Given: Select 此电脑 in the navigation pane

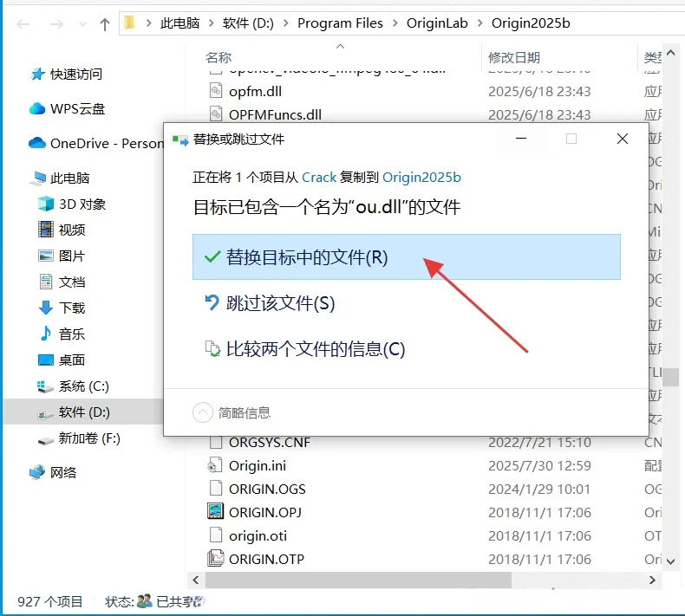Looking at the screenshot, I should (x=69, y=178).
